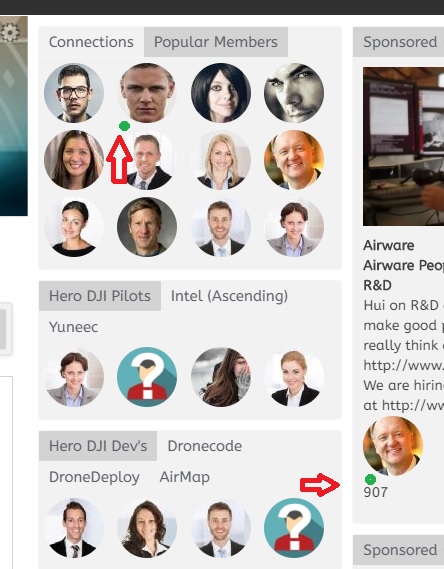444x569 pixels.
Task: Open the DroneDeploy tab
Action: (x=94, y=477)
